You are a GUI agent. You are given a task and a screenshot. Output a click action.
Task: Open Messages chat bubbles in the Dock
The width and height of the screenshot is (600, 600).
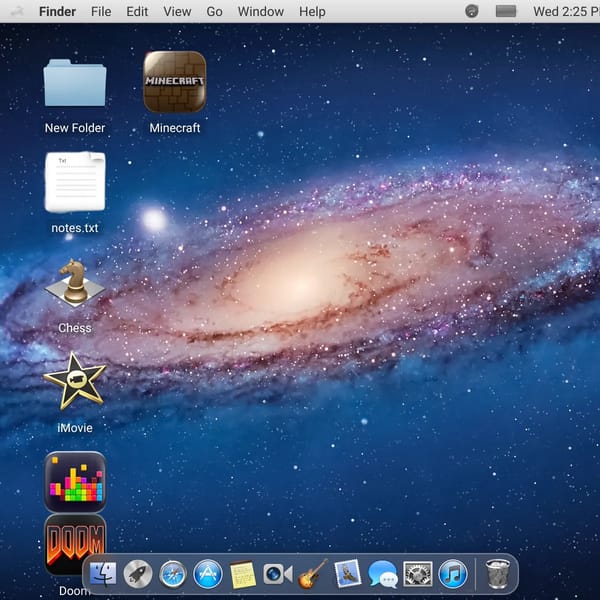(383, 574)
